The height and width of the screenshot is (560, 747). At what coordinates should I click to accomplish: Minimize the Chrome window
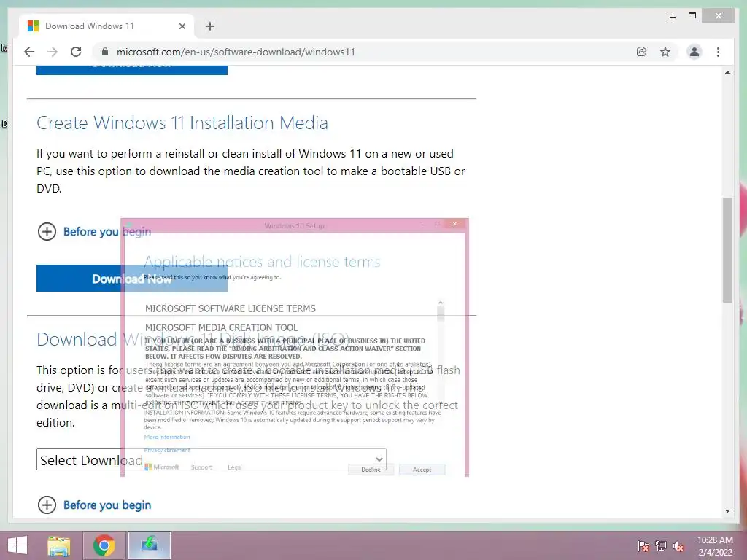tap(672, 16)
